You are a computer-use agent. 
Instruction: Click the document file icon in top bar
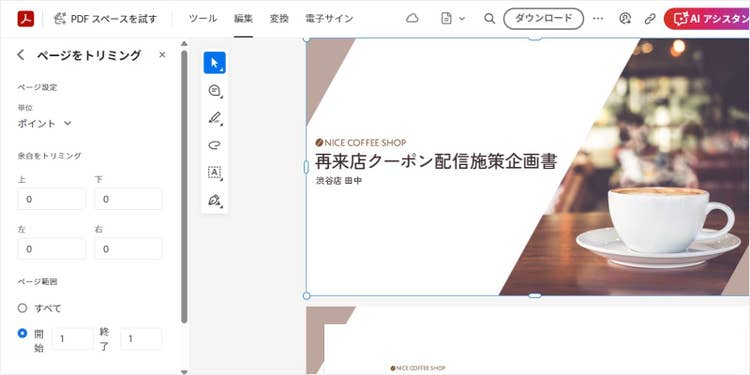(446, 19)
